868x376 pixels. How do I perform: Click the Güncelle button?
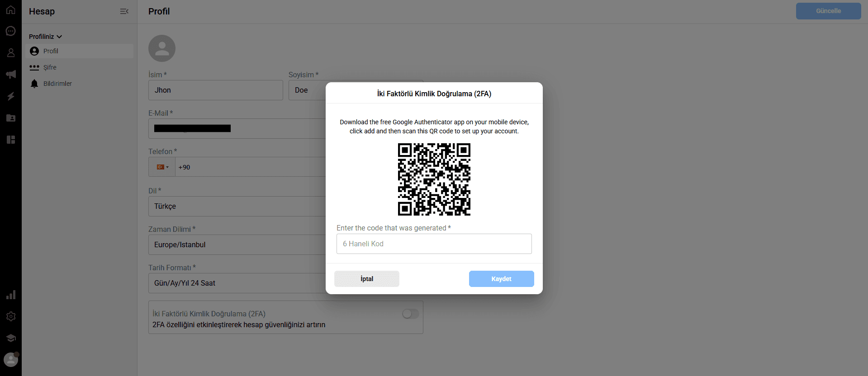828,11
